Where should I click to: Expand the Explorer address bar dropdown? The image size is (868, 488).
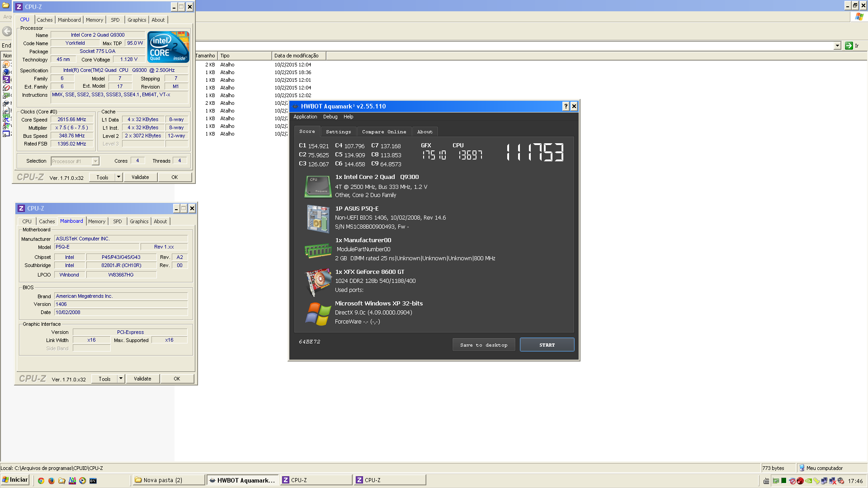837,46
